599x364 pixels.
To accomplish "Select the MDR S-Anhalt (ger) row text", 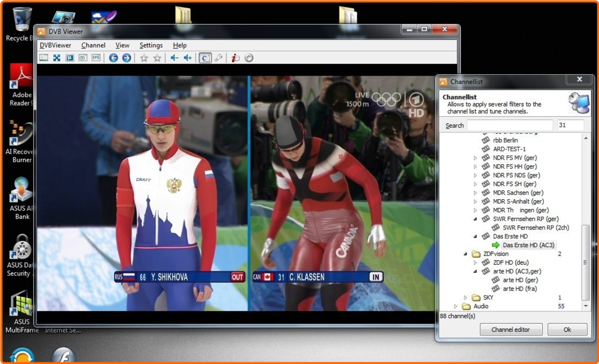I will click(518, 202).
